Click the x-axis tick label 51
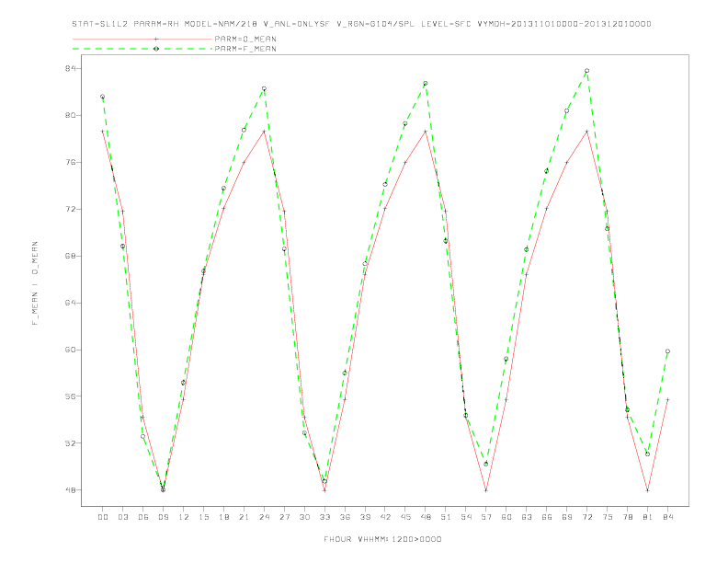Image resolution: width=728 pixels, height=563 pixels. [x=446, y=517]
